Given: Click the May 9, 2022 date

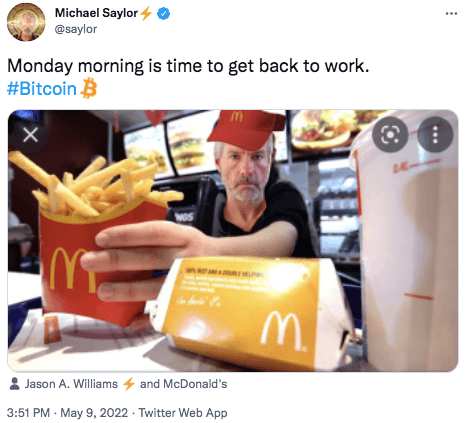Looking at the screenshot, I should (x=94, y=413).
